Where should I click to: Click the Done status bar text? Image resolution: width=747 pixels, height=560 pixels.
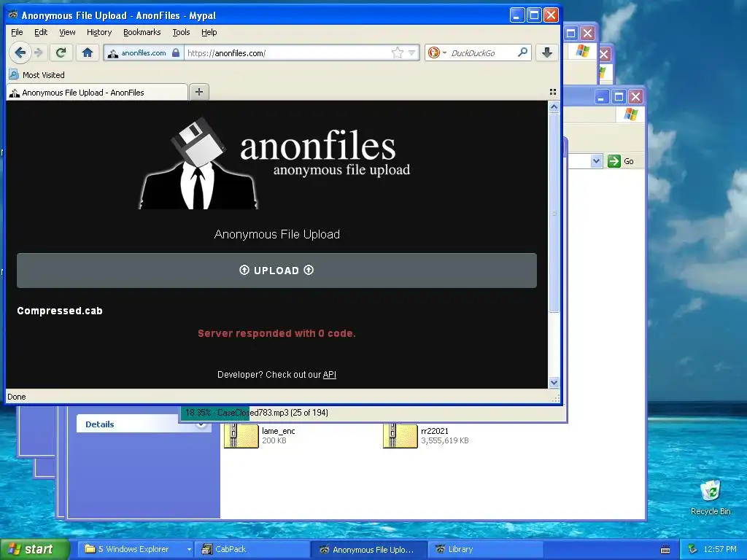(x=16, y=397)
